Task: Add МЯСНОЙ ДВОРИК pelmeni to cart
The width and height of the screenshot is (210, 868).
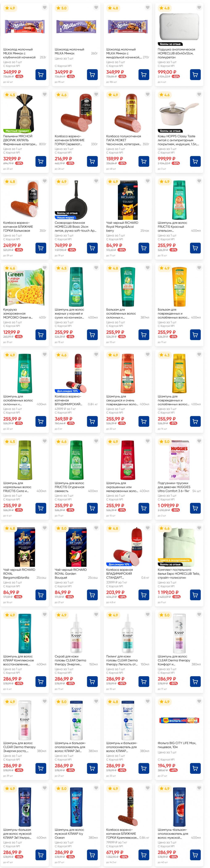Action: pyautogui.click(x=41, y=161)
